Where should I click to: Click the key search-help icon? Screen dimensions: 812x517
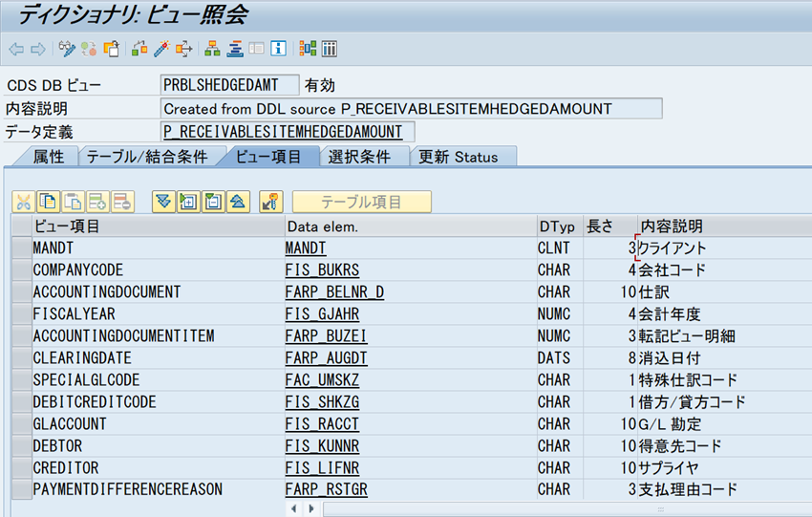[271, 202]
